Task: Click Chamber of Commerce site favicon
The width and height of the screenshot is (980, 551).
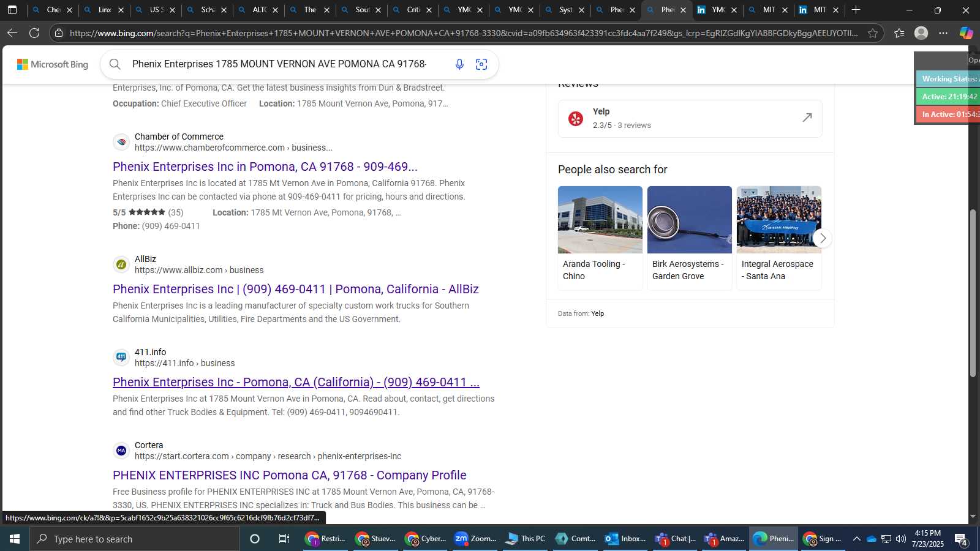Action: pyautogui.click(x=121, y=142)
